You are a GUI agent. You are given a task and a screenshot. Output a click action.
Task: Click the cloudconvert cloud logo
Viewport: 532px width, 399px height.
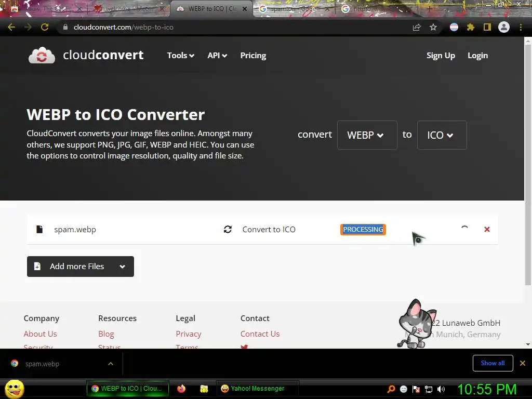tap(42, 55)
